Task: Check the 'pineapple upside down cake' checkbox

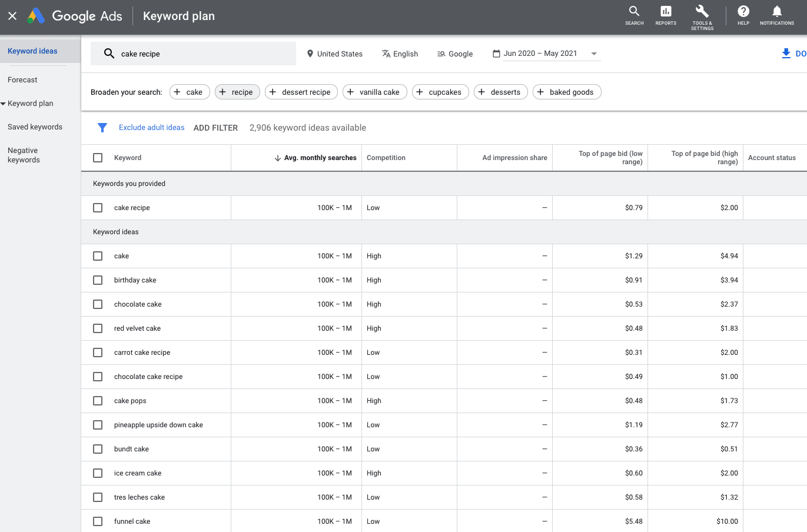Action: 98,425
